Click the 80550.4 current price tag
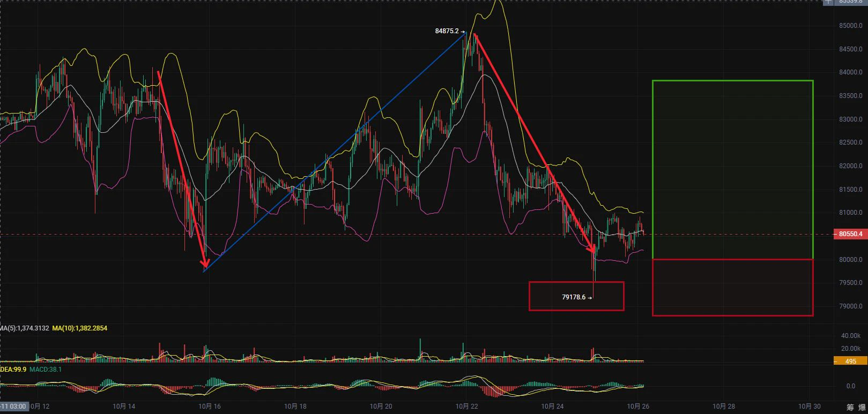Viewport: 868px width, 414px height. click(850, 234)
